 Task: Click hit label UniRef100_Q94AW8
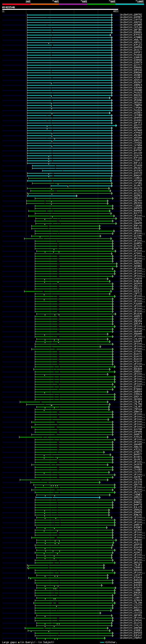click(131, 90)
